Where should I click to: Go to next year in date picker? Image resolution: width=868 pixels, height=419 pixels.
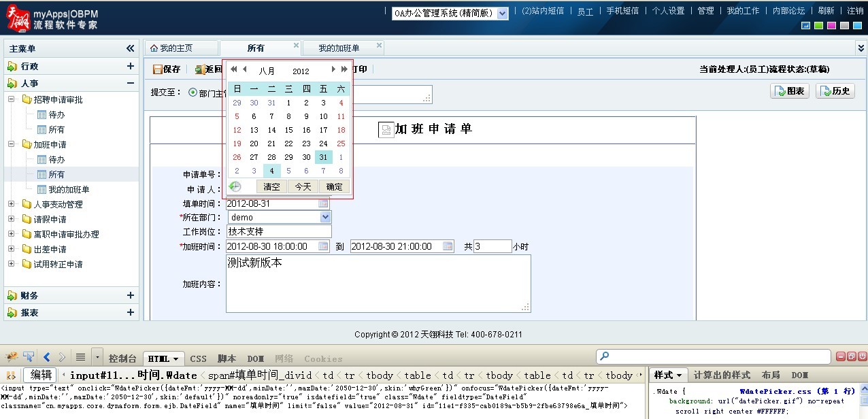pyautogui.click(x=344, y=69)
